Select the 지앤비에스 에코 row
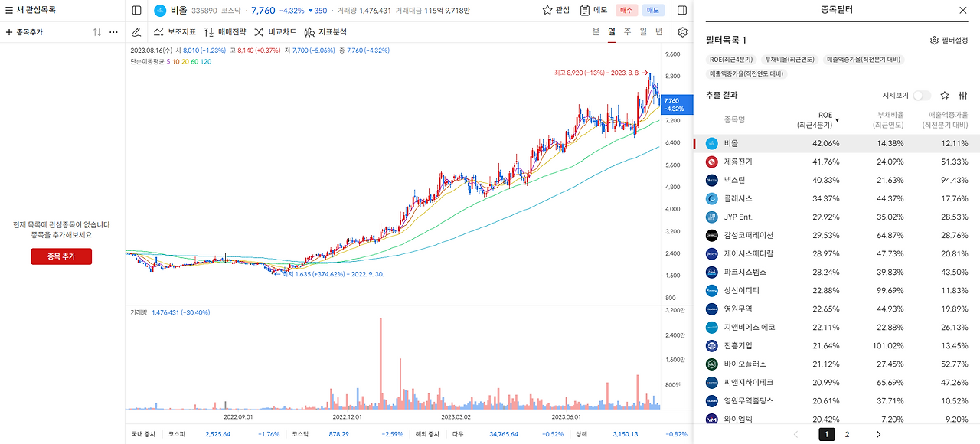Screen dimensions: 980x444 [837, 327]
